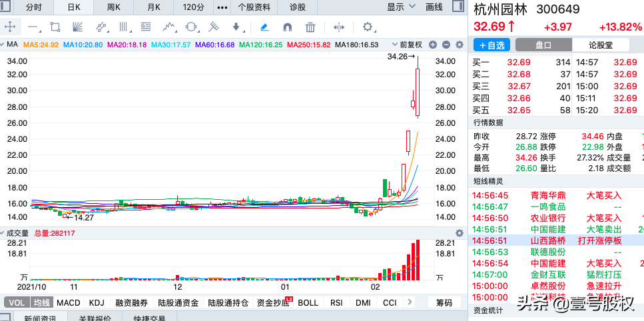The width and height of the screenshot is (644, 321).
Task: Toggle the VOL indicator
Action: point(17,303)
